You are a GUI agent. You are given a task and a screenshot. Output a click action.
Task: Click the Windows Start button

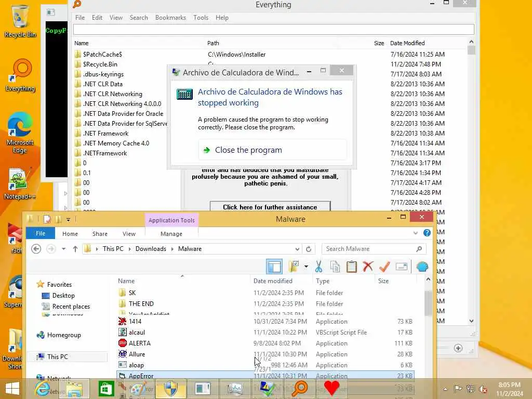(x=12, y=389)
